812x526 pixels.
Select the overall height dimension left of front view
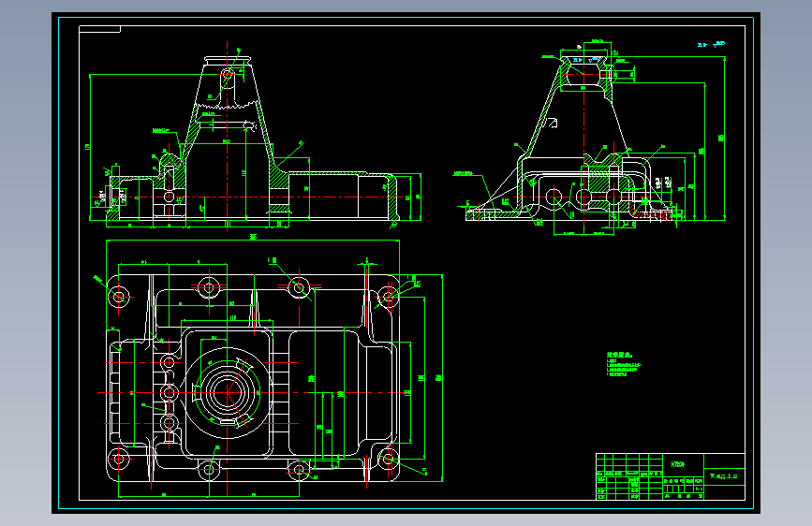coord(87,147)
